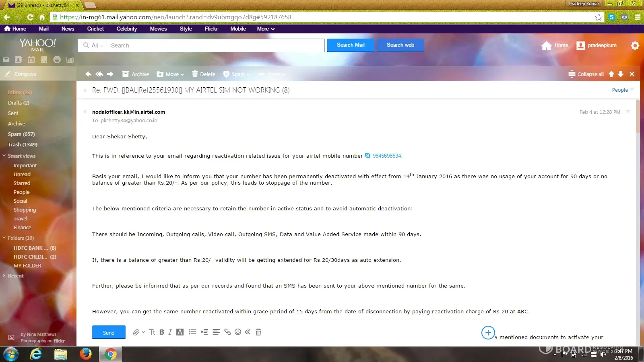The width and height of the screenshot is (644, 362).
Task: Open the More dropdown in Yahoo navigation bar
Action: (x=266, y=29)
